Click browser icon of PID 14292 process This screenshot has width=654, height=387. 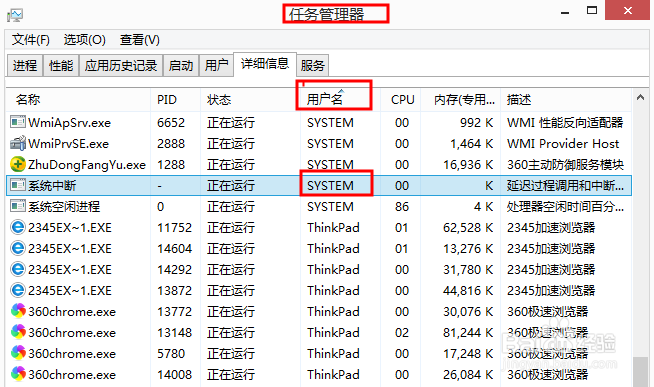click(x=18, y=269)
